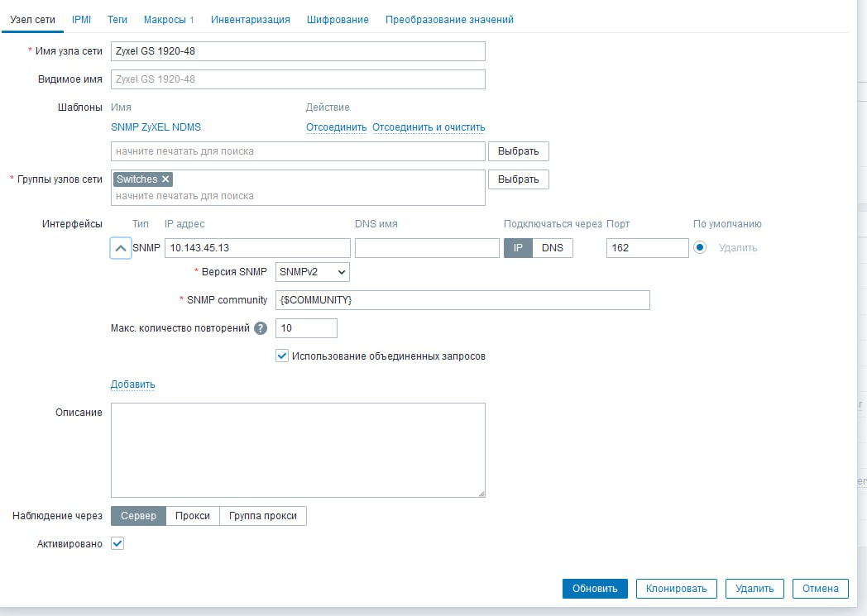This screenshot has width=867, height=616.
Task: Select the Узел сети tab
Action: click(x=32, y=19)
